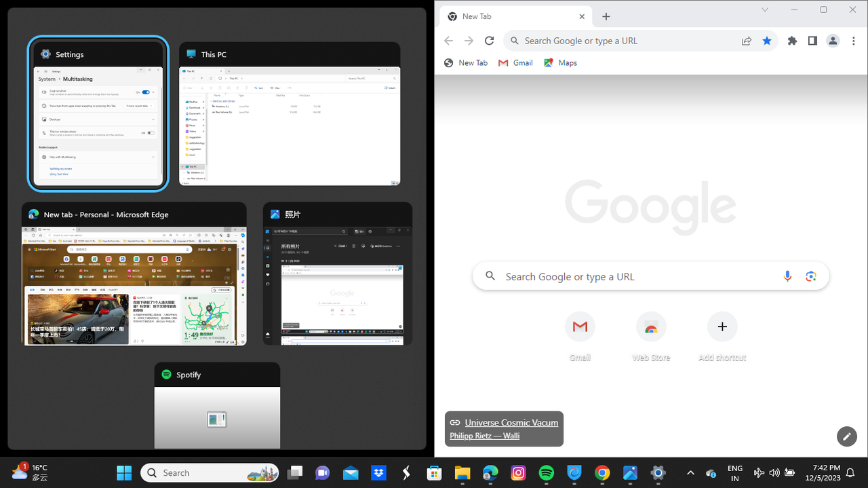
Task: Click the share icon in Chrome address bar
Action: 747,41
